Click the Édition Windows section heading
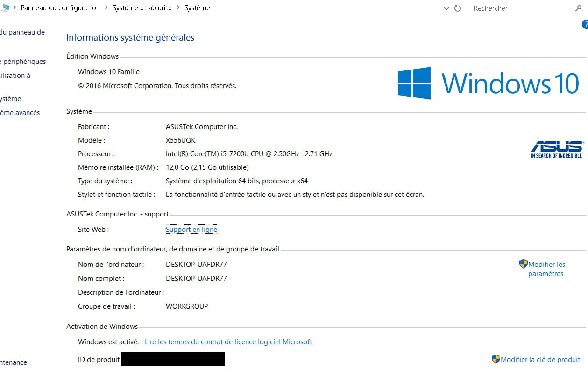Screen dimensions: 588x376 (x=92, y=56)
